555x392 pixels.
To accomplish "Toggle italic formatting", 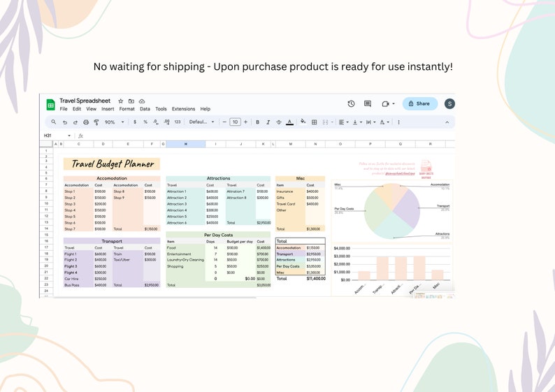I will point(268,122).
